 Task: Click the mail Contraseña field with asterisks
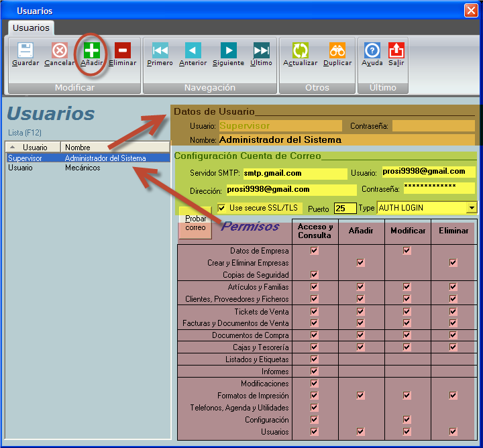(439, 188)
